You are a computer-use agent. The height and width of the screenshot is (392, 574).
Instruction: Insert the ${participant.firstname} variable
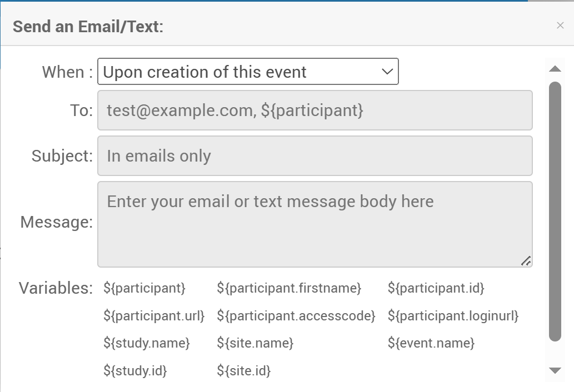(x=289, y=288)
